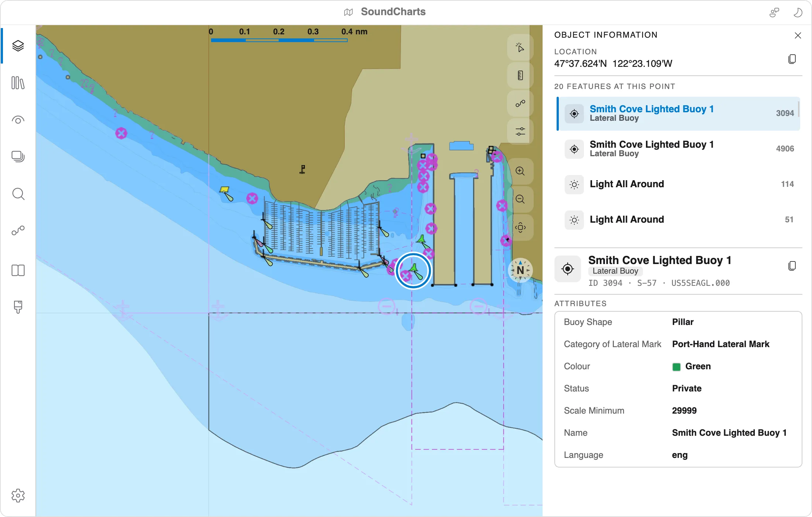Screen dimensions: 812x517
Task: Click the SoundCharts title
Action: click(393, 12)
